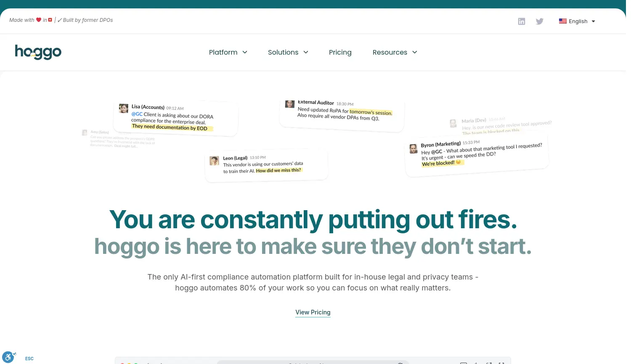Open the Platform navigation item

223,52
